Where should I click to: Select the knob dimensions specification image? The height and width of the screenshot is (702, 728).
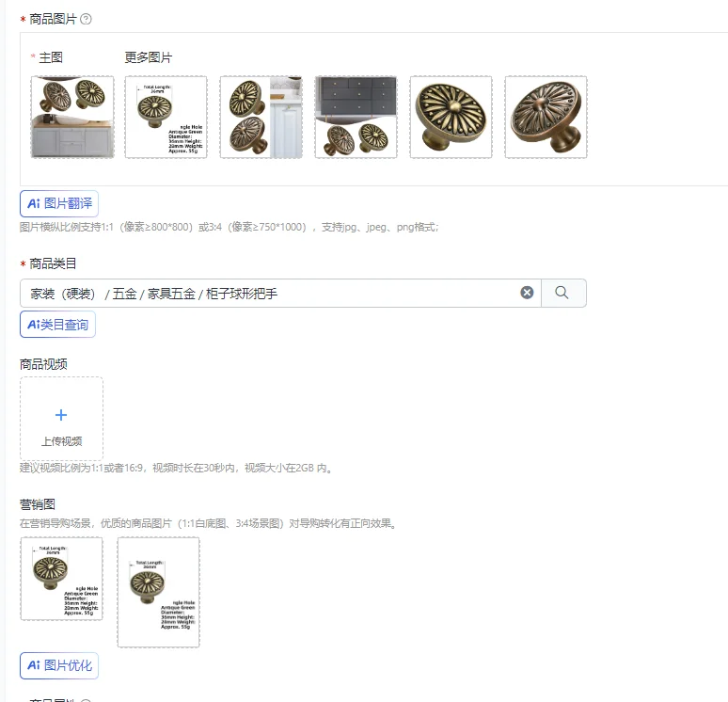click(166, 117)
